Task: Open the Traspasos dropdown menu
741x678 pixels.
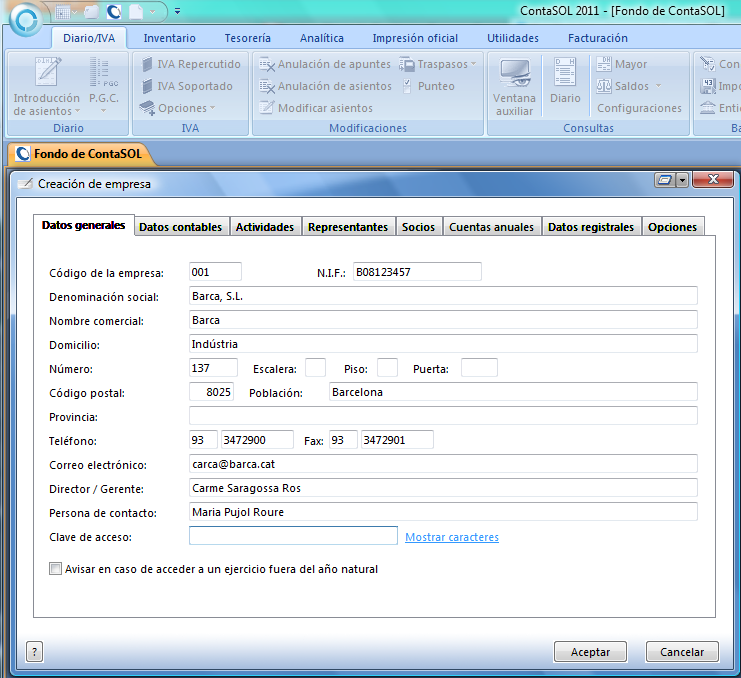Action: coord(437,64)
